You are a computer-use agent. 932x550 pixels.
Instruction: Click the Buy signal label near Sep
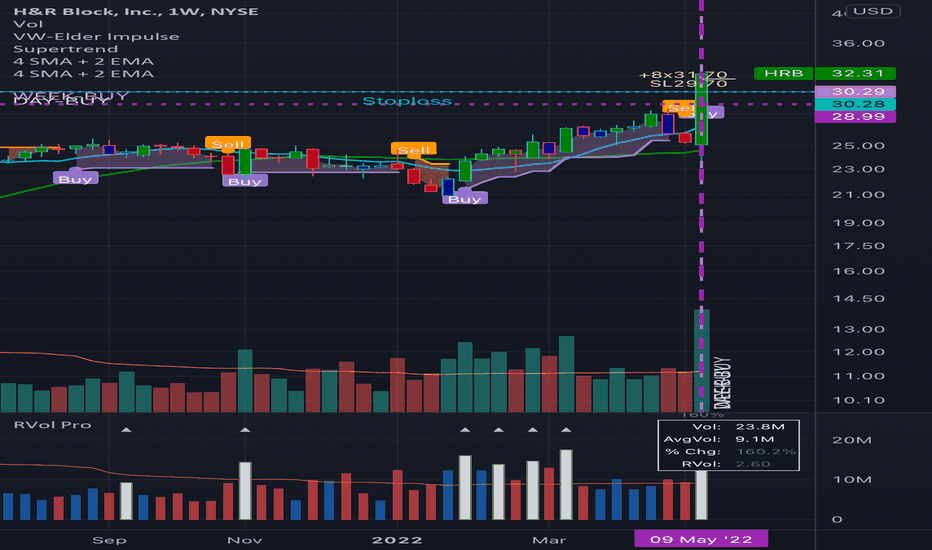pyautogui.click(x=75, y=179)
